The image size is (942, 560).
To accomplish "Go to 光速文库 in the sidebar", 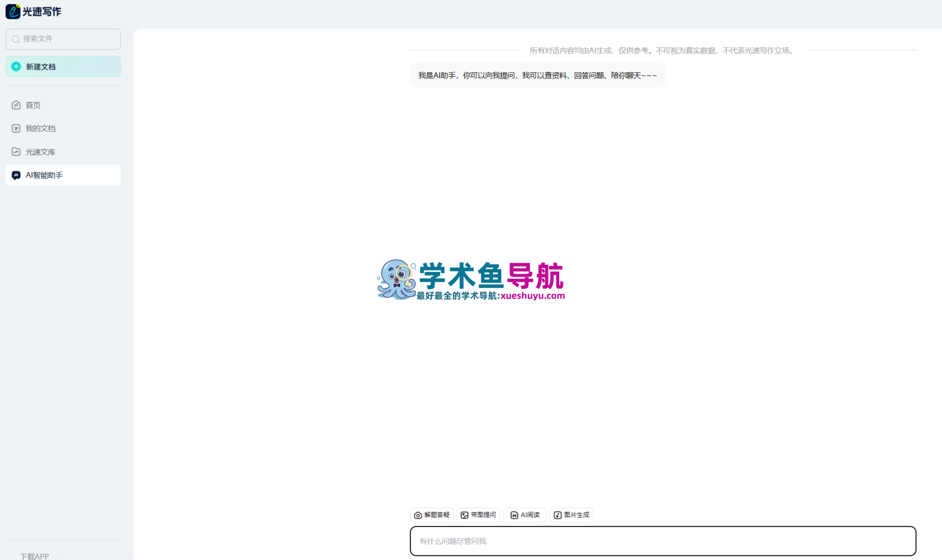I will click(63, 152).
